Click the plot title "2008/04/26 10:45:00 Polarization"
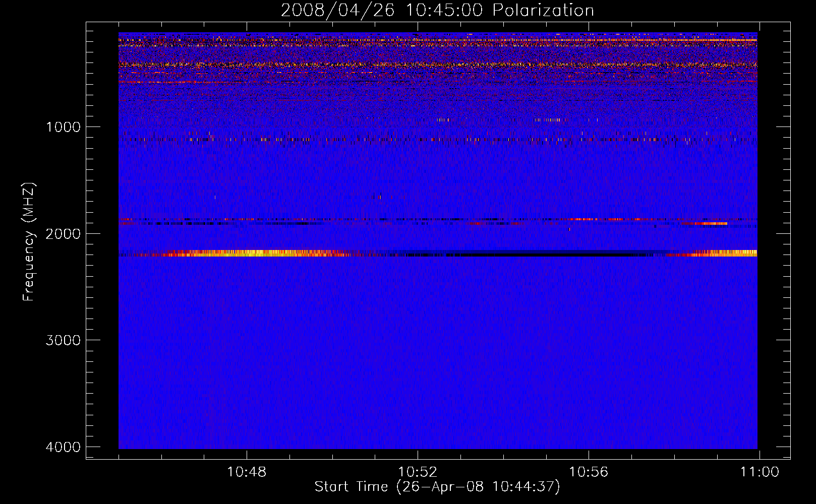The width and height of the screenshot is (816, 504). click(x=437, y=10)
